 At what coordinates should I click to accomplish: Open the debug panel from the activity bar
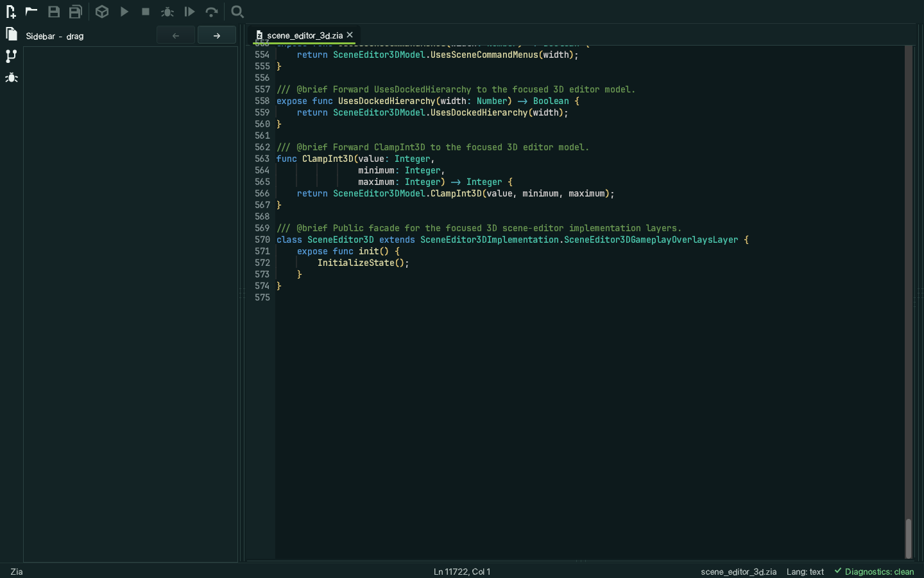[11, 78]
